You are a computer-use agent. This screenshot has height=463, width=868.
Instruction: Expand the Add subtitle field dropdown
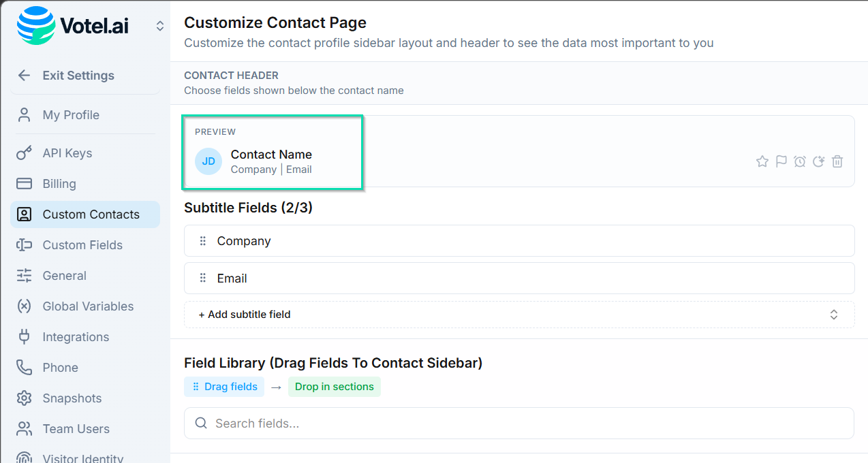point(518,315)
